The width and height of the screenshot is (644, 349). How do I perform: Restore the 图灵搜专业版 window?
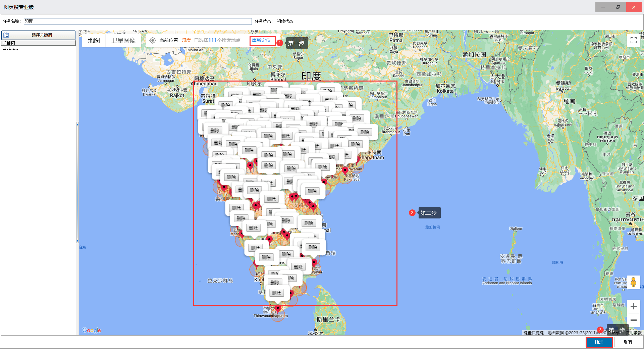(x=618, y=7)
